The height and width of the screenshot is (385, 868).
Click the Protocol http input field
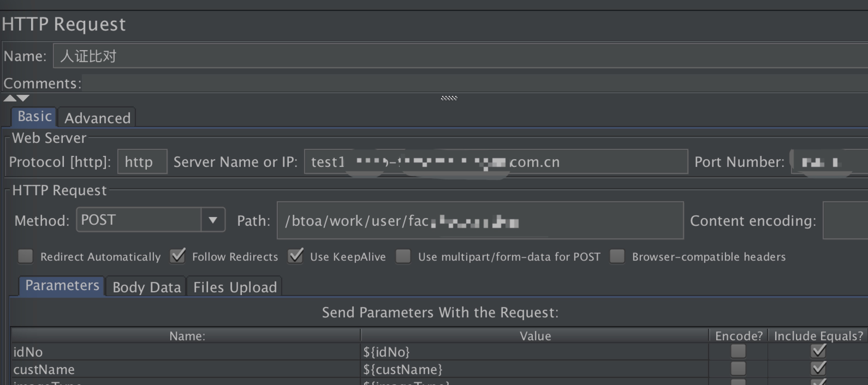click(142, 162)
